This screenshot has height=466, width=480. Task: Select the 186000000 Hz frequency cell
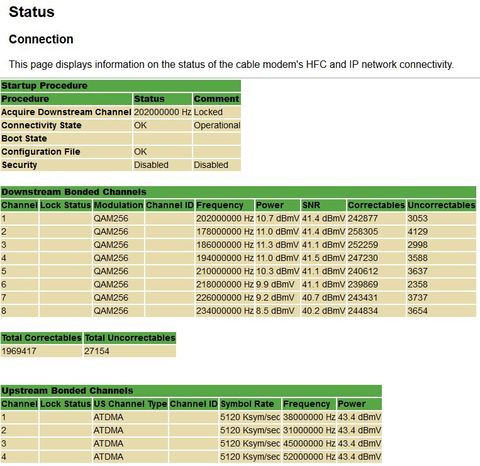coord(225,245)
